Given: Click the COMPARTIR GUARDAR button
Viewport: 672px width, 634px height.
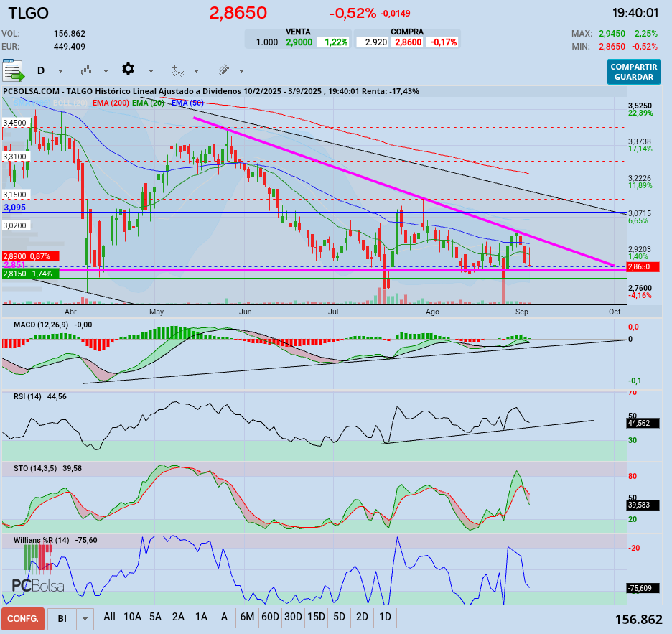Looking at the screenshot, I should click(x=634, y=72).
